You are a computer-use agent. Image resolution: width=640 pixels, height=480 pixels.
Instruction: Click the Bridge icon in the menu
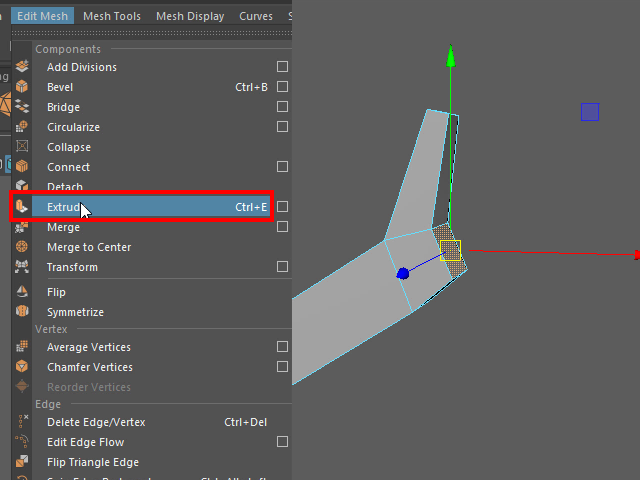[22, 107]
